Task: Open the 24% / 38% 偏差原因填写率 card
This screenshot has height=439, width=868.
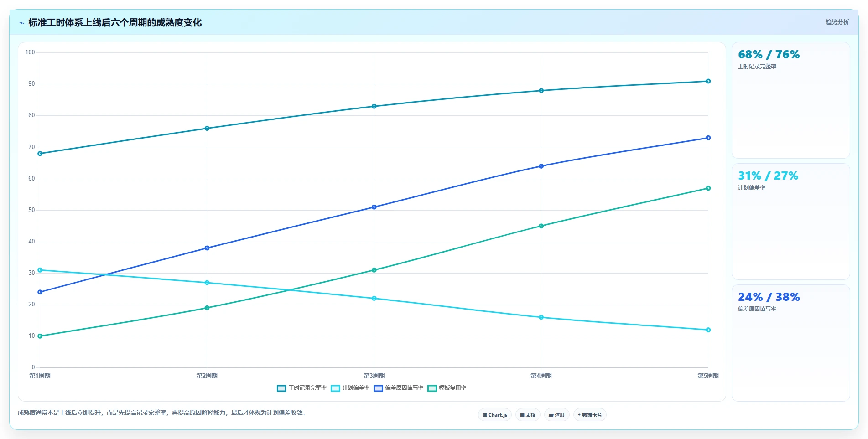Action: click(791, 343)
